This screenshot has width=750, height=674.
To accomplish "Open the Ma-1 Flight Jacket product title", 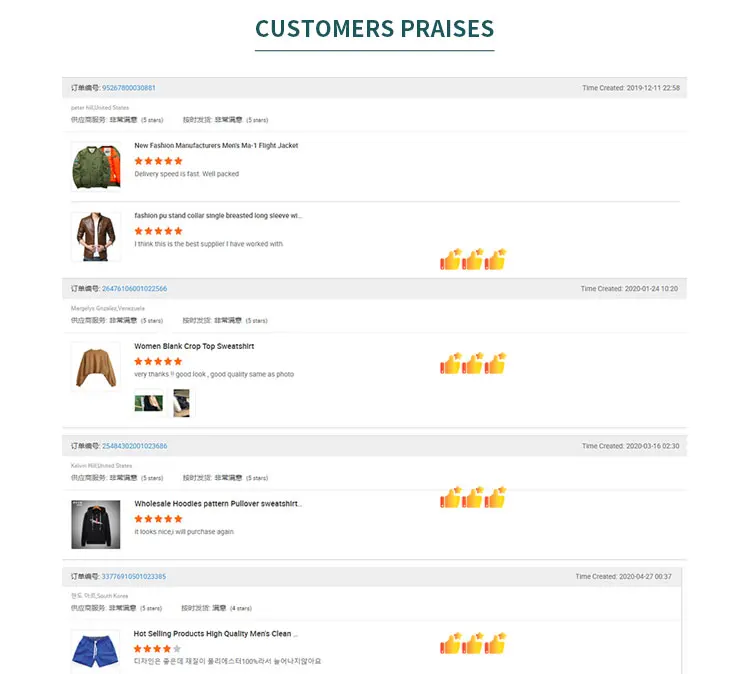I will click(216, 146).
